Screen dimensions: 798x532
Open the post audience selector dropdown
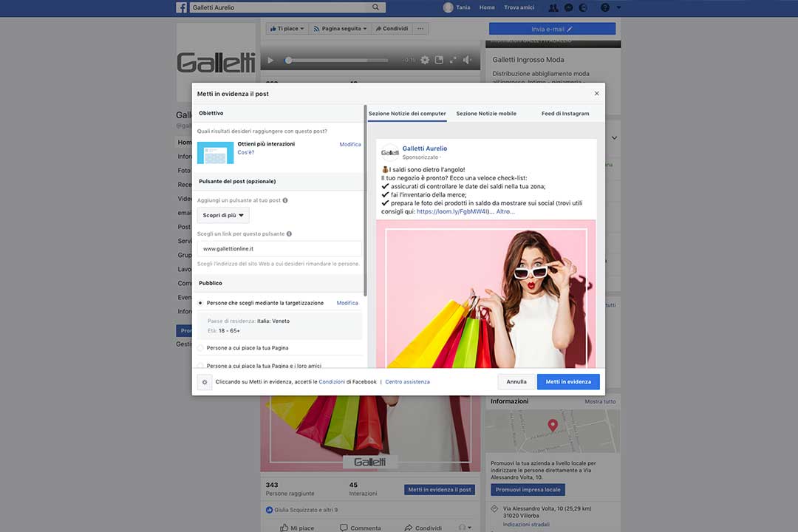click(x=465, y=528)
